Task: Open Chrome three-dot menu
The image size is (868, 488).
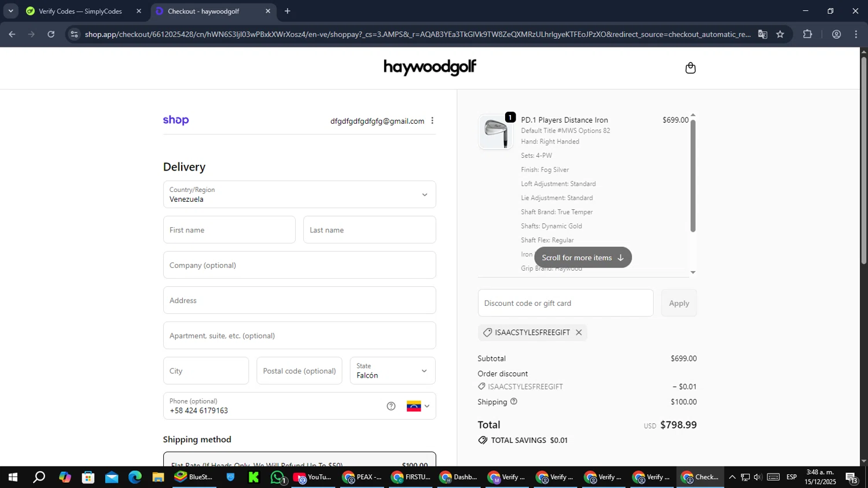Action: coord(856,34)
